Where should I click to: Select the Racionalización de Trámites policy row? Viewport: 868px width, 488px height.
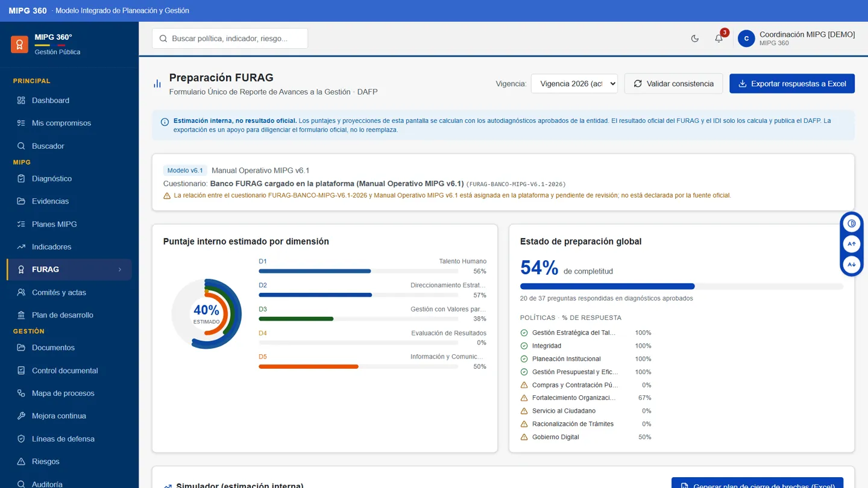pos(586,424)
